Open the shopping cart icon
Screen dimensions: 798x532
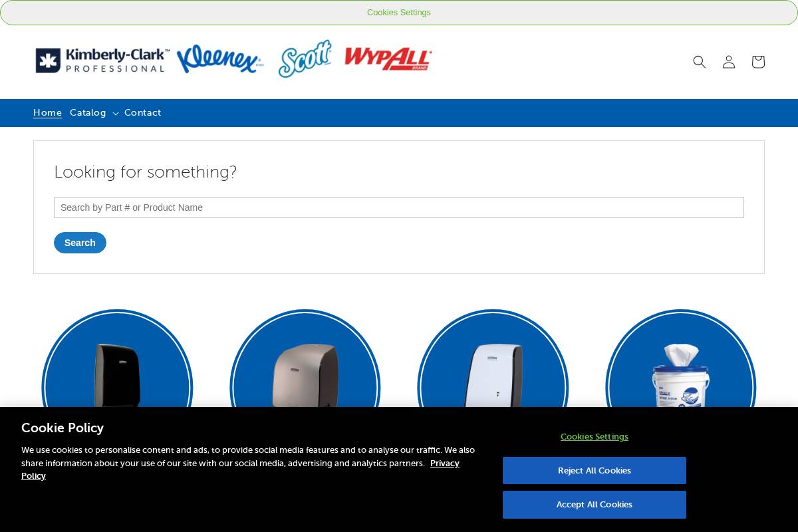tap(757, 62)
